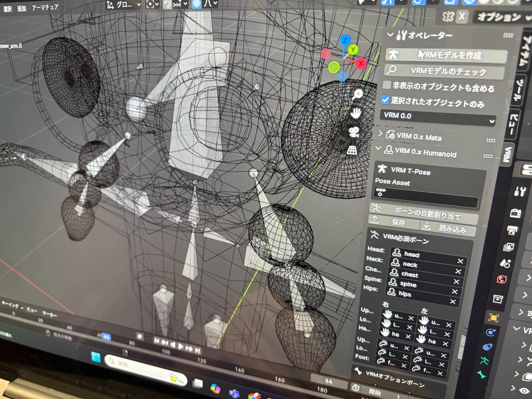Clear the chest bone assignment
This screenshot has width=532, height=399.
tap(457, 282)
